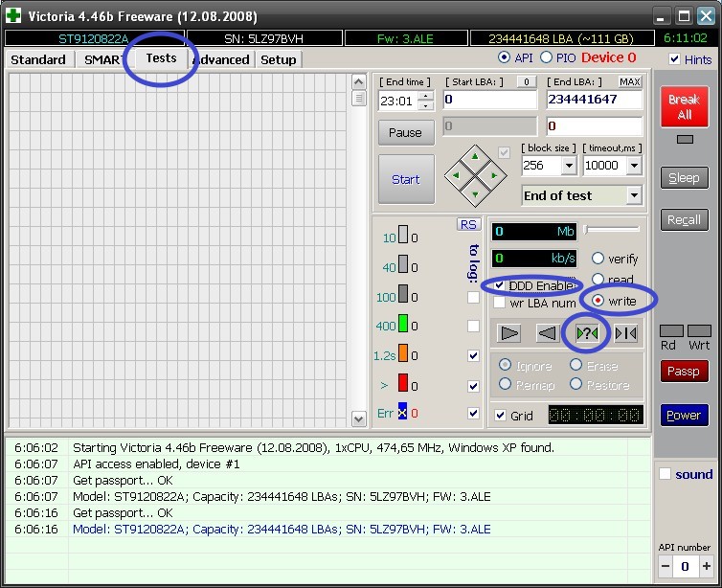Image resolution: width=722 pixels, height=588 pixels.
Task: Toggle the Grid checkbox
Action: [x=499, y=416]
